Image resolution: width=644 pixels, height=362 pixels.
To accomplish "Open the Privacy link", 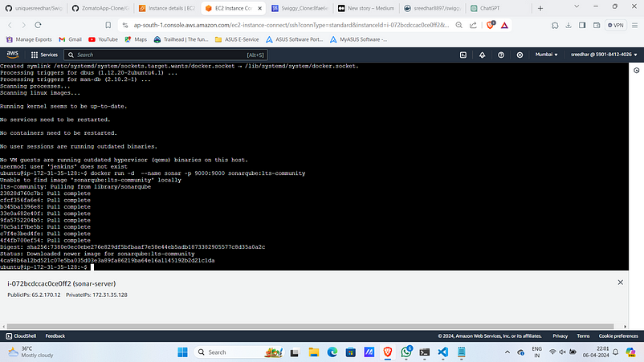I will (x=560, y=336).
